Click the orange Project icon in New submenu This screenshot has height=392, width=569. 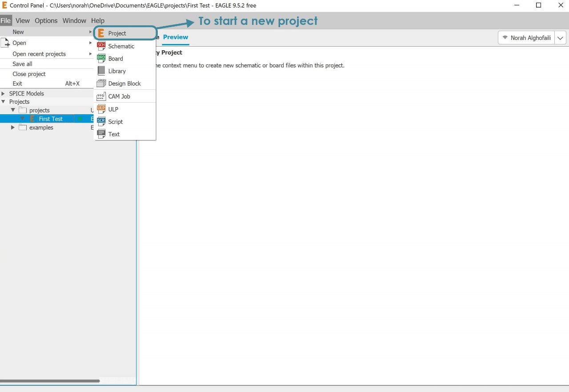[x=101, y=33]
